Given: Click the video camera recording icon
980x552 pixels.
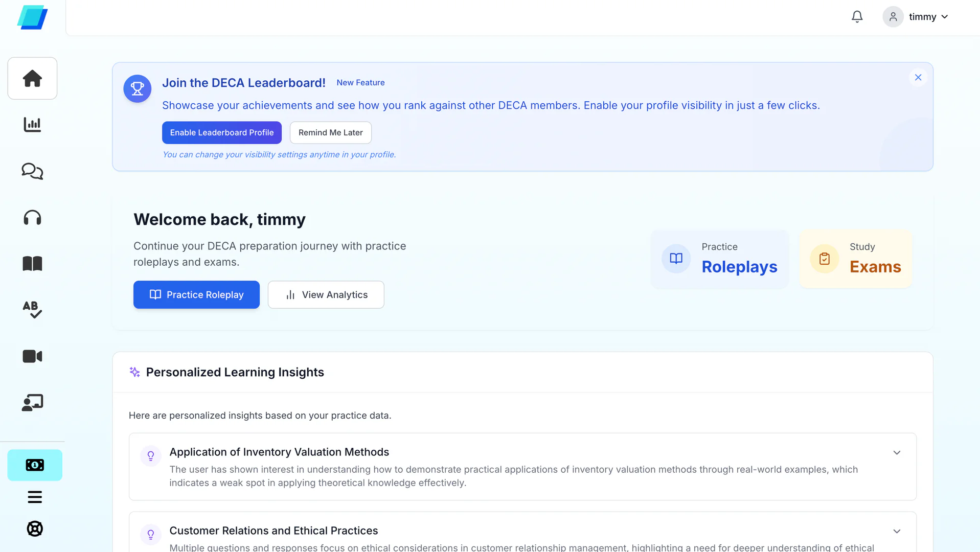Looking at the screenshot, I should point(32,356).
